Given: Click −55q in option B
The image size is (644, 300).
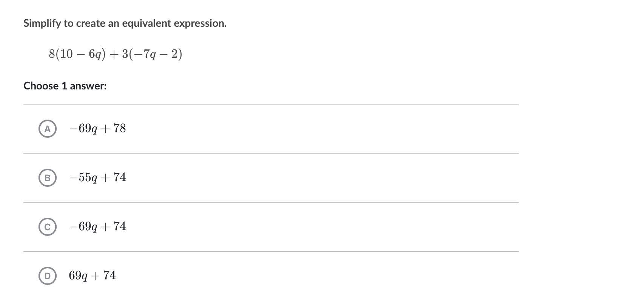Looking at the screenshot, I should click(83, 177).
